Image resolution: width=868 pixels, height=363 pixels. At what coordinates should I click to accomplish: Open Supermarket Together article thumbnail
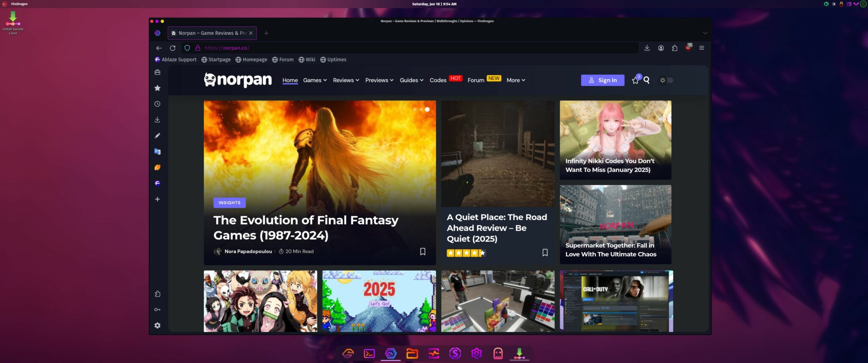tap(615, 224)
